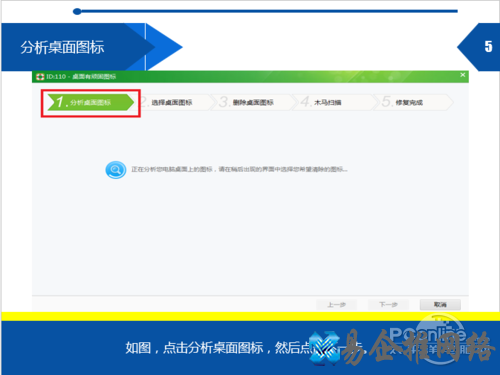The height and width of the screenshot is (375, 500).
Task: Select step 3 删除桌面图标
Action: (x=253, y=102)
